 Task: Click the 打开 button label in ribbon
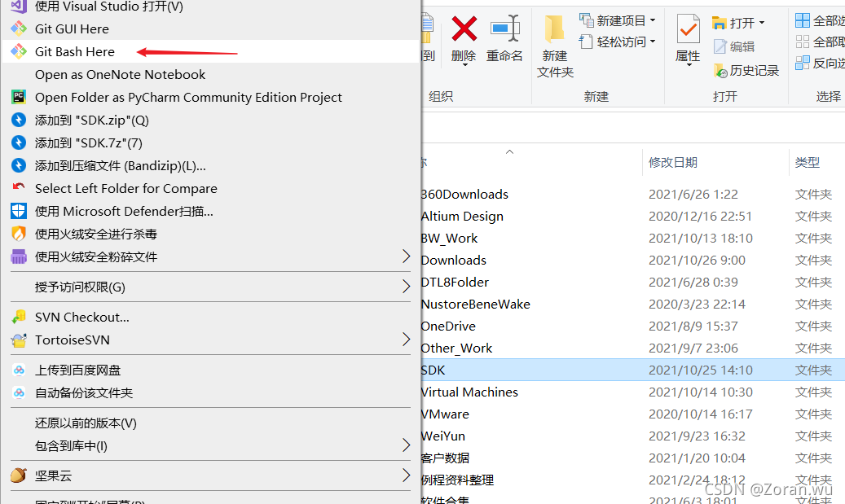[742, 23]
